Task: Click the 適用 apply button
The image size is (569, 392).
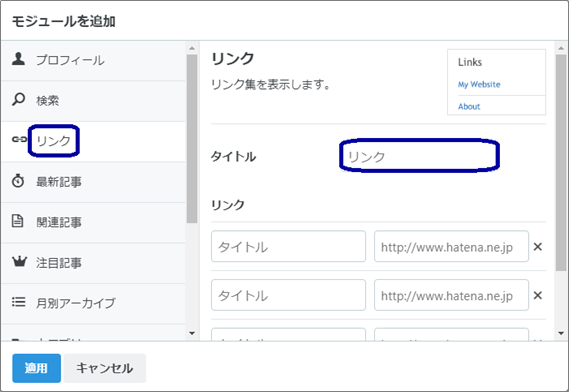Action: click(x=36, y=368)
